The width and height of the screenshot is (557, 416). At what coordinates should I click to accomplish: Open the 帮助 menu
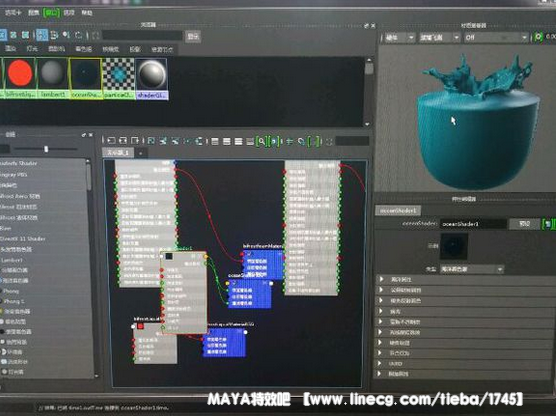87,13
